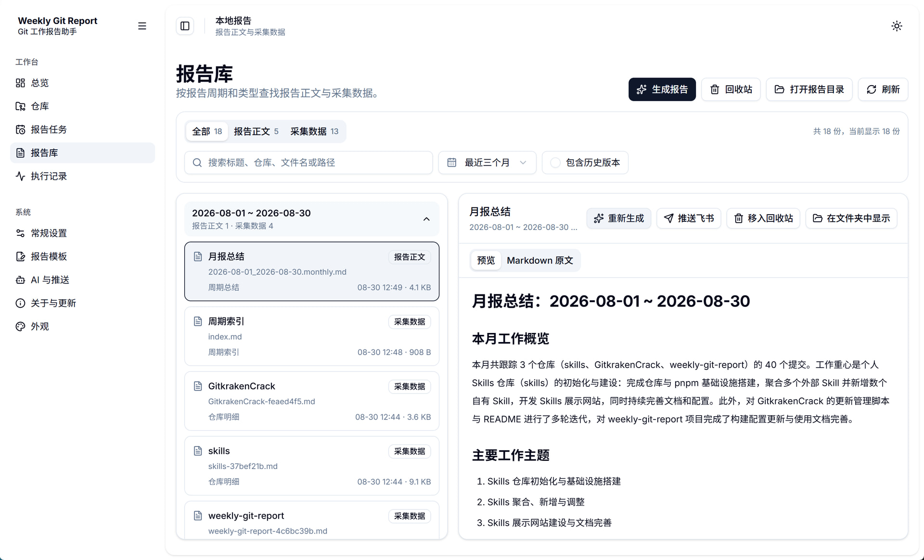The image size is (924, 560).
Task: Click the 关于与更新 info icon
Action: click(x=20, y=303)
